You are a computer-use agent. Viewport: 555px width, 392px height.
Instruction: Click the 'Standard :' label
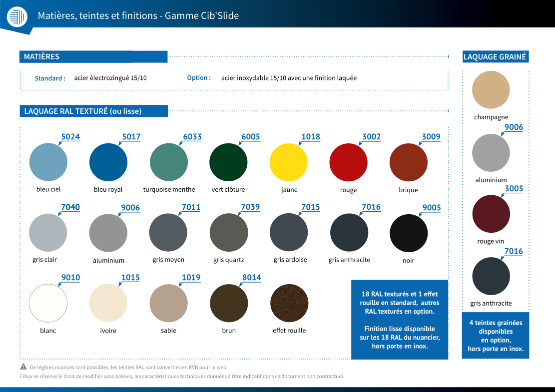point(50,78)
